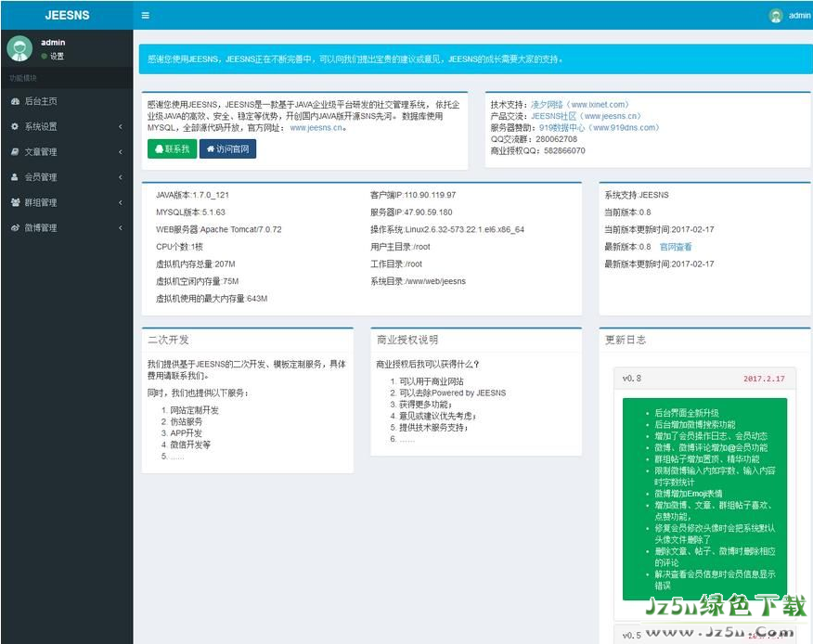Click the 商业授权QQ 582866070 text
Viewport: 813px width, 644px height.
pyautogui.click(x=537, y=151)
